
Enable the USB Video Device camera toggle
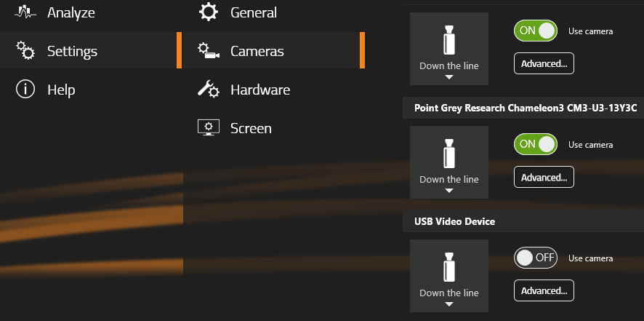coord(536,258)
